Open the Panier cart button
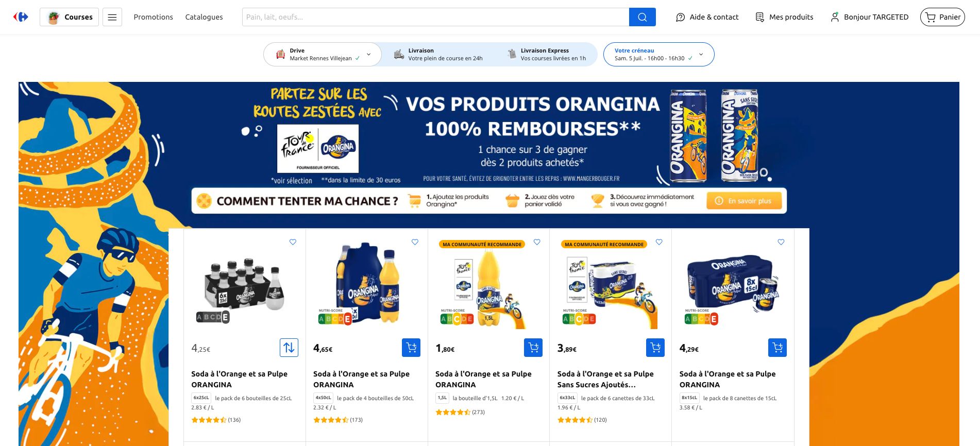 tap(942, 17)
